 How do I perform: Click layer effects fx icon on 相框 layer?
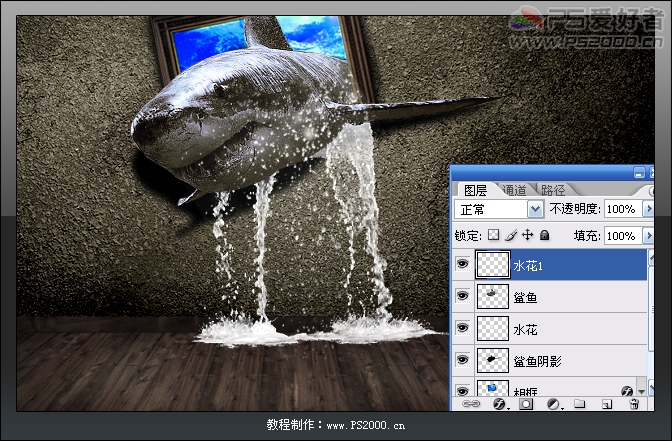point(627,391)
